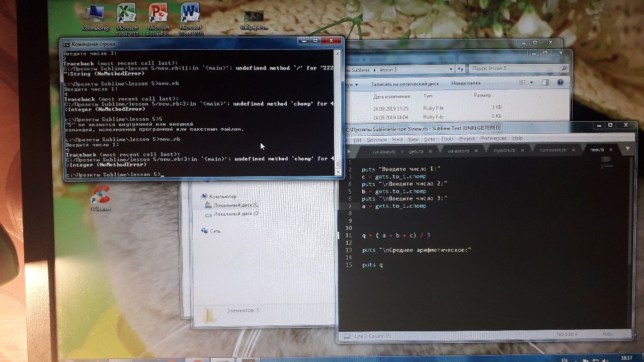Click the search magnifier in Explorer
644x362 pixels.
[564, 68]
